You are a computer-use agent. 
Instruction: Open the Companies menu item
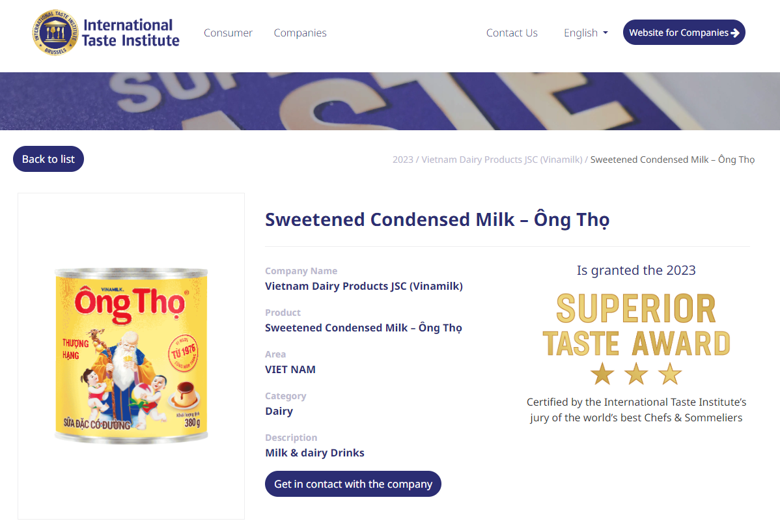coord(300,32)
